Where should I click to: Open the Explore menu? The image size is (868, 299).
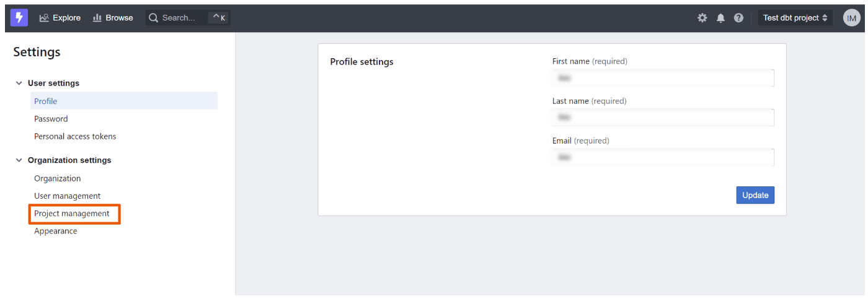(60, 18)
